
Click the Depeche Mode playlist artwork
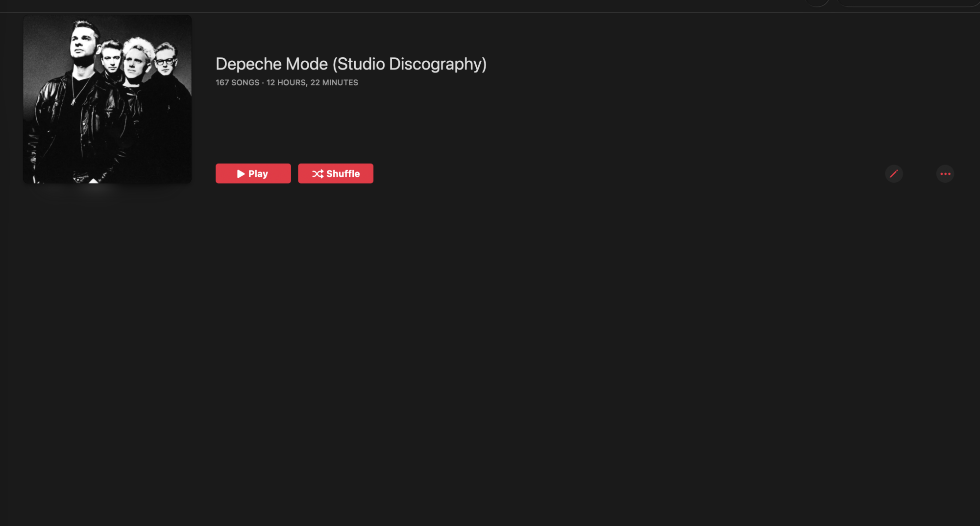[107, 99]
